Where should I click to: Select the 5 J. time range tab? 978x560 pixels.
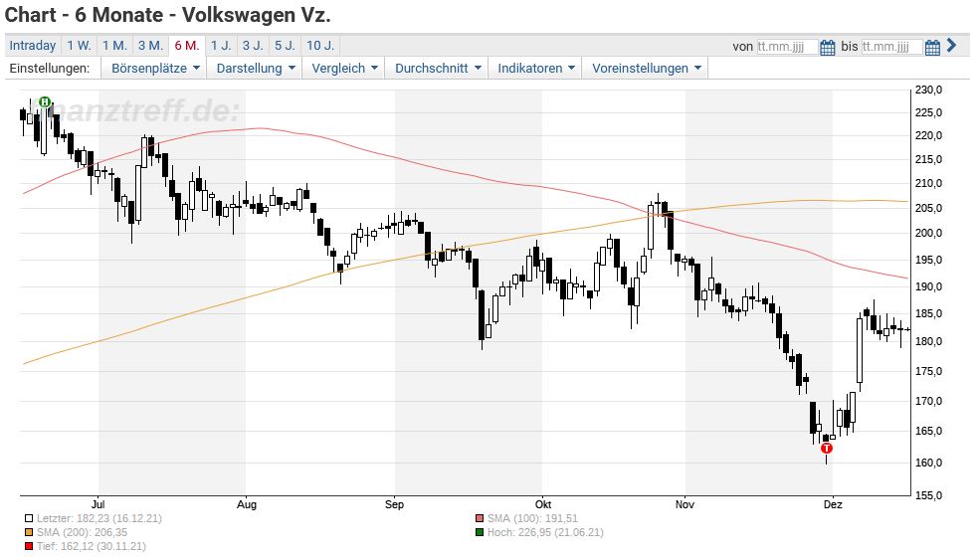(x=285, y=46)
